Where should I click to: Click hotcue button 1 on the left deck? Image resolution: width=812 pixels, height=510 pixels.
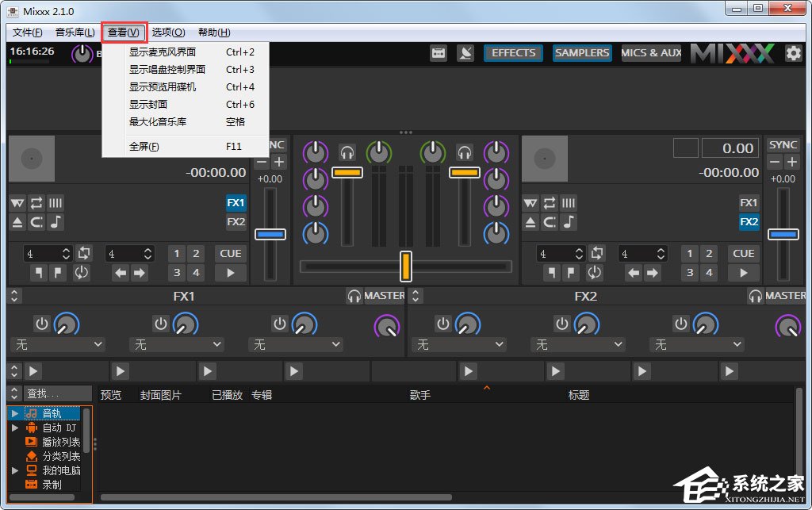[176, 253]
